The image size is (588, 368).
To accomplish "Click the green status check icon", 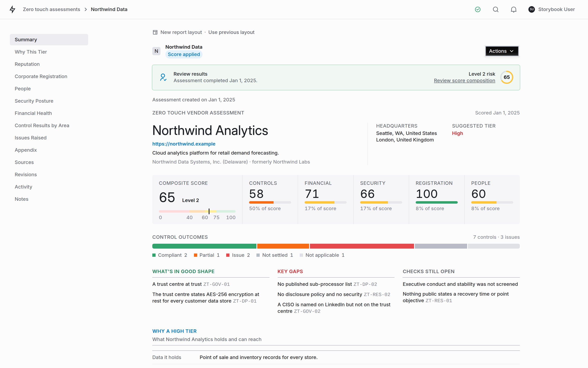I will pyautogui.click(x=478, y=9).
